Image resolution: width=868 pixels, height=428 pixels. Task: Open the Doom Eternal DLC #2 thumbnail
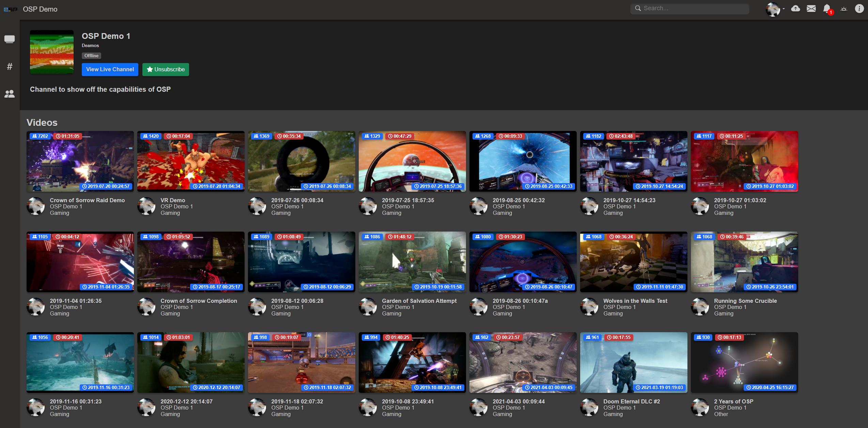pos(633,362)
